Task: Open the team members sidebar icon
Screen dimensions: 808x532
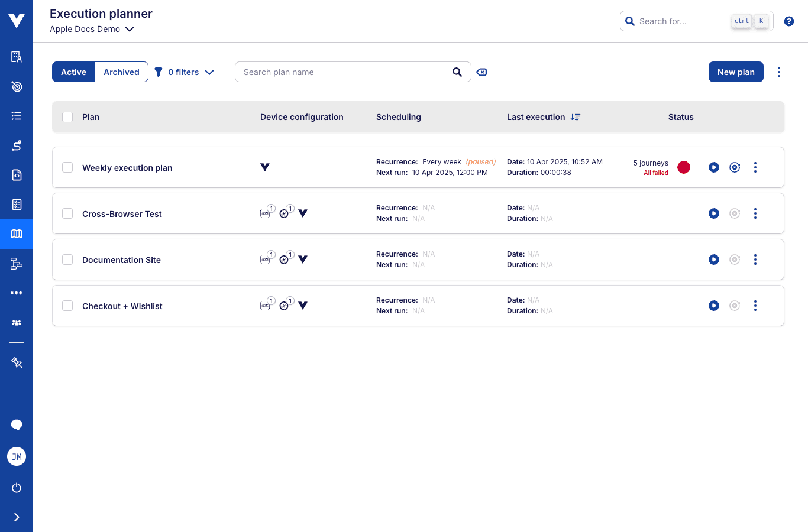Action: point(16,323)
